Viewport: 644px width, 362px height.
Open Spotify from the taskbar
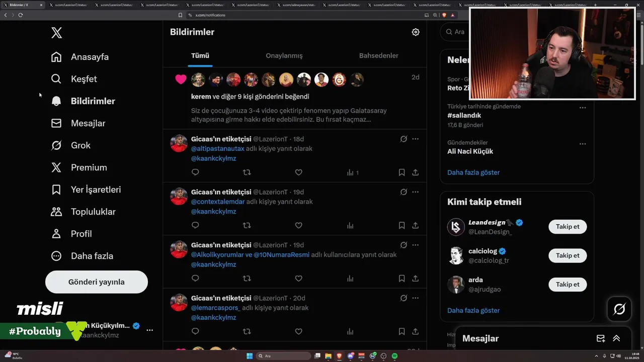pyautogui.click(x=394, y=356)
